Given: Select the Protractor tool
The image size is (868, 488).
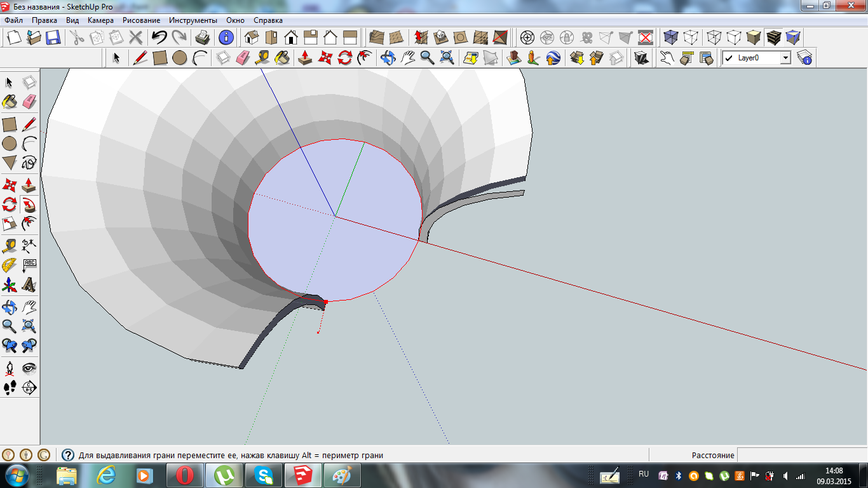Looking at the screenshot, I should [10, 265].
